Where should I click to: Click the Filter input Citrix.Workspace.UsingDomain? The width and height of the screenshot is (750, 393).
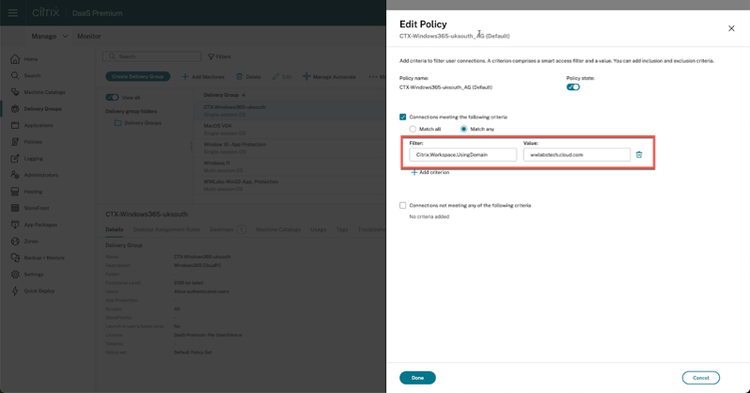coord(463,154)
